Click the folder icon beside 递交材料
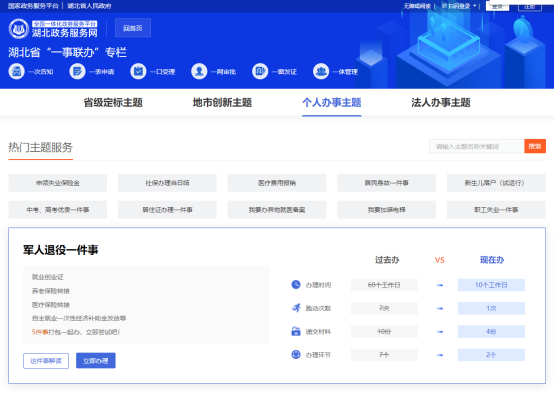 click(x=296, y=331)
